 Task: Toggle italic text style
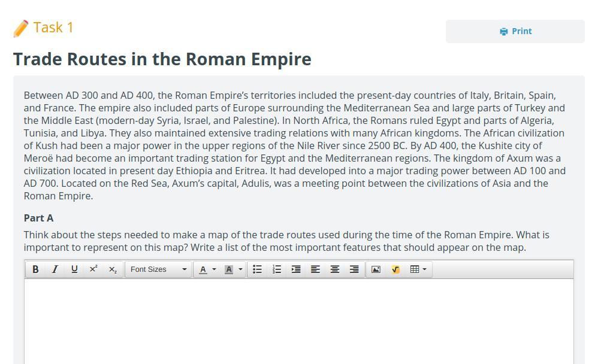(55, 269)
